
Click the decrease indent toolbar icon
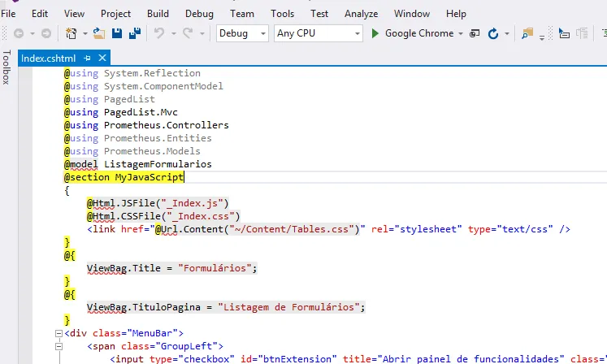(x=564, y=33)
